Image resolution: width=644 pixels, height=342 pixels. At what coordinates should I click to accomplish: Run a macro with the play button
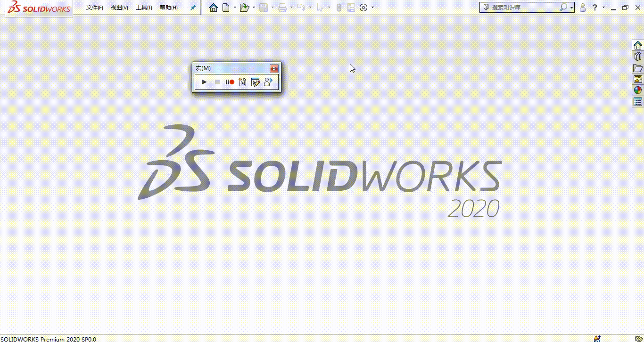[204, 82]
